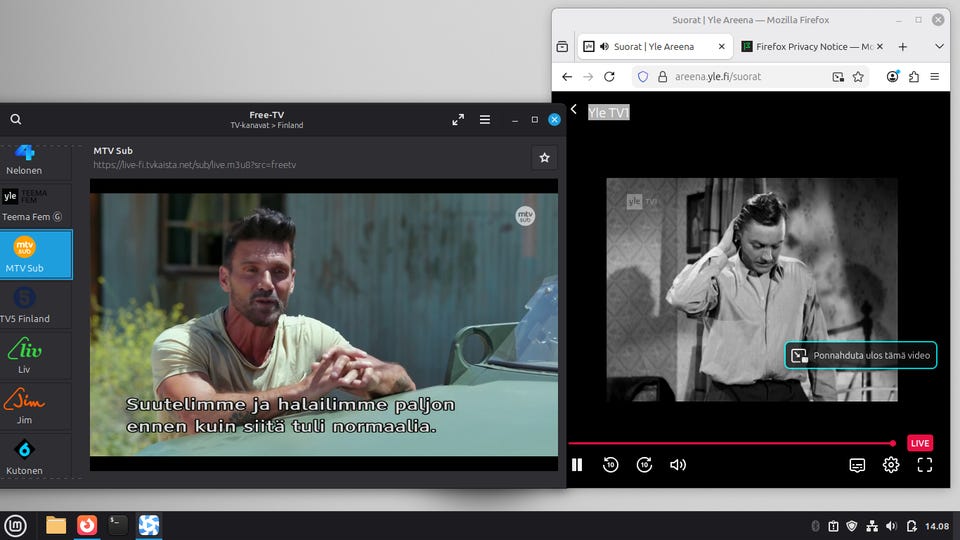Screen dimensions: 960x540
Task: Toggle fullscreen arrows icon in Free-TV header
Action: point(458,119)
